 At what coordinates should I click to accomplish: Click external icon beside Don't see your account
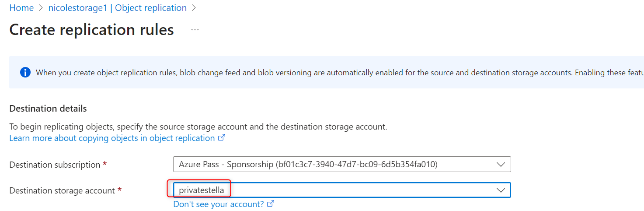coord(271,204)
